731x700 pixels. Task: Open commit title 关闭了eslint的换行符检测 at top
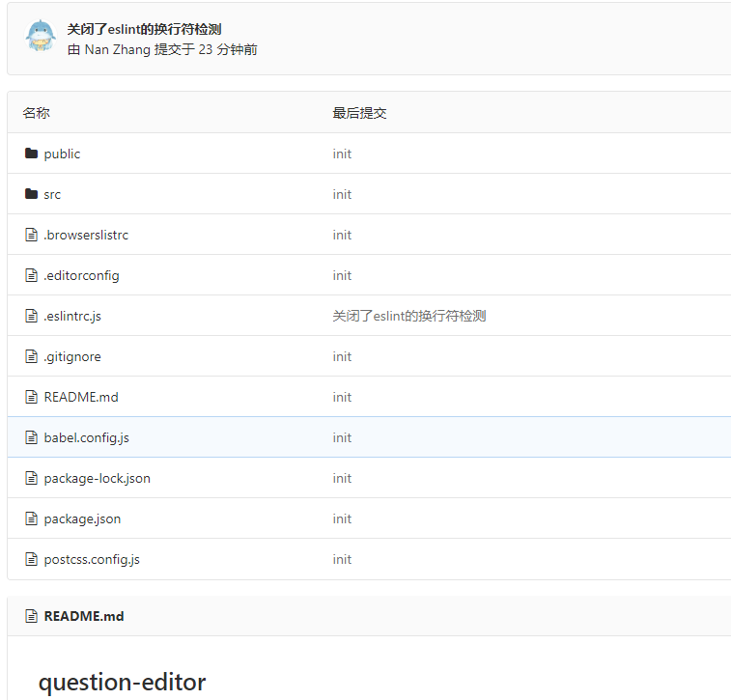144,29
